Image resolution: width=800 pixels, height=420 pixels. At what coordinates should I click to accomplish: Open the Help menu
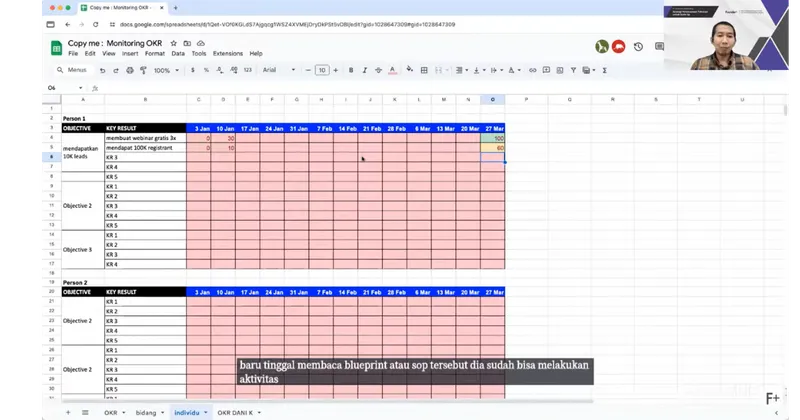(x=256, y=54)
